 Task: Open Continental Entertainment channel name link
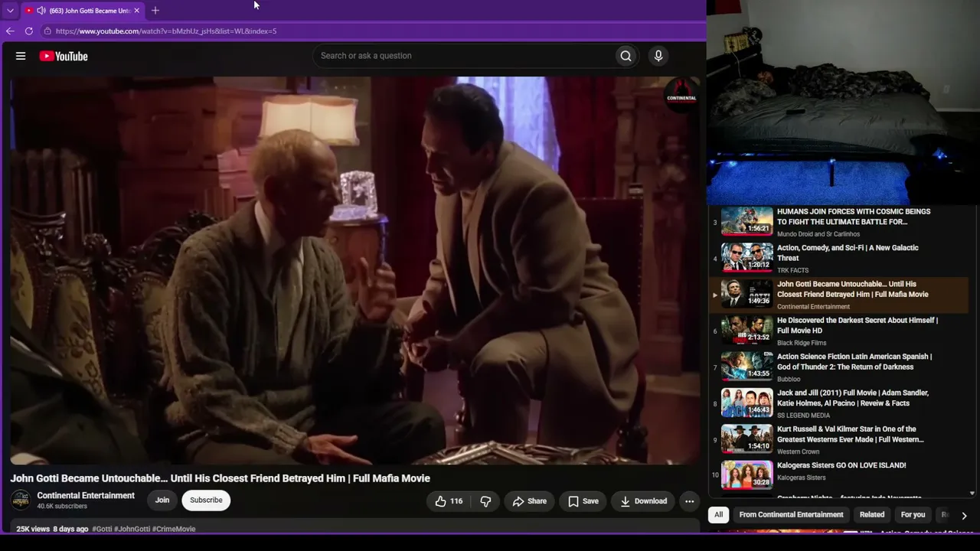tap(86, 496)
